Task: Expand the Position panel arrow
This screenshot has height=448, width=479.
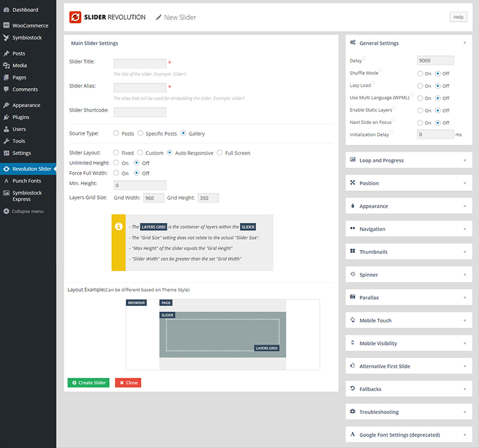Action: click(465, 183)
